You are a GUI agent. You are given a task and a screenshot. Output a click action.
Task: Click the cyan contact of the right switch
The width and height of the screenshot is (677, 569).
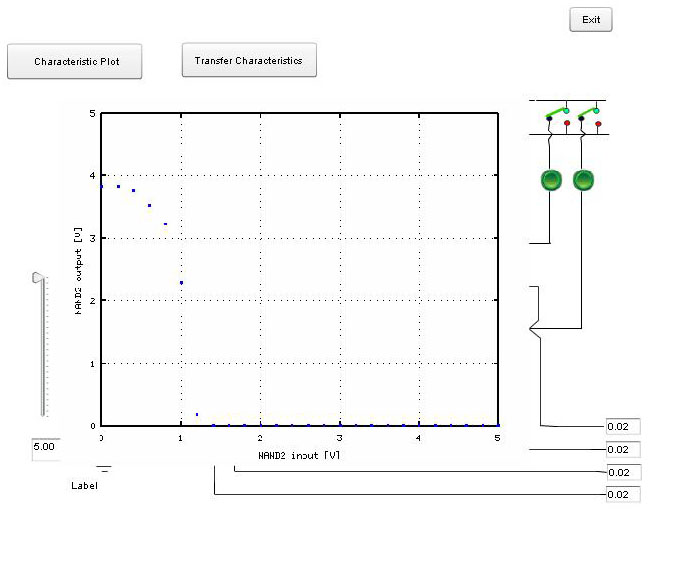(x=598, y=109)
